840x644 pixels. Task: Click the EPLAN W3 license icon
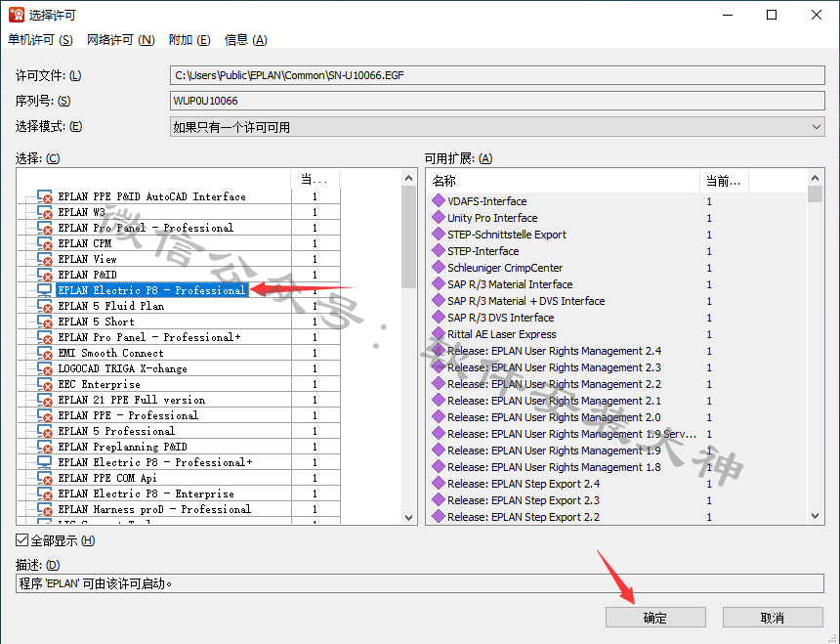coord(45,212)
